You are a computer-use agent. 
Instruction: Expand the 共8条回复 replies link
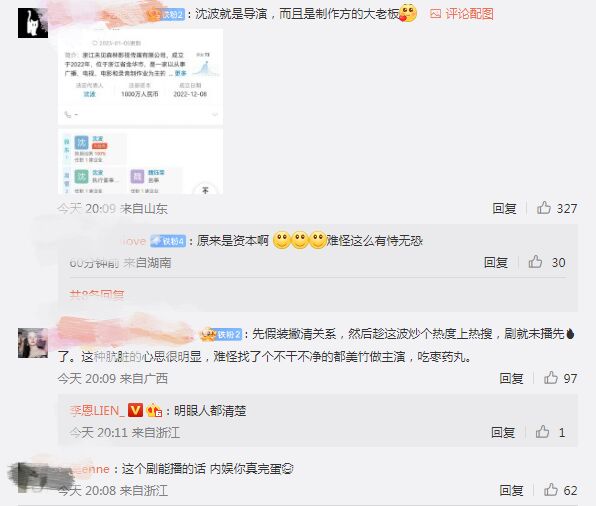pyautogui.click(x=97, y=295)
